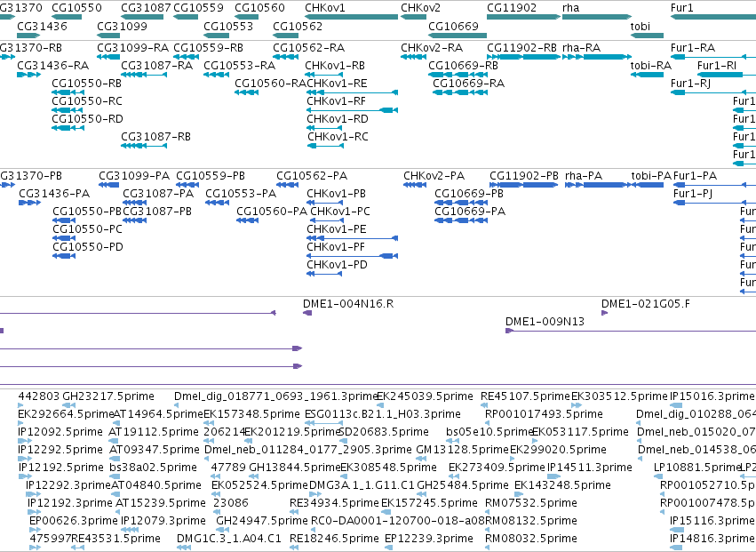Select EST EP12239.3prime
Image resolution: width=756 pixels, height=552 pixels.
tap(388, 548)
